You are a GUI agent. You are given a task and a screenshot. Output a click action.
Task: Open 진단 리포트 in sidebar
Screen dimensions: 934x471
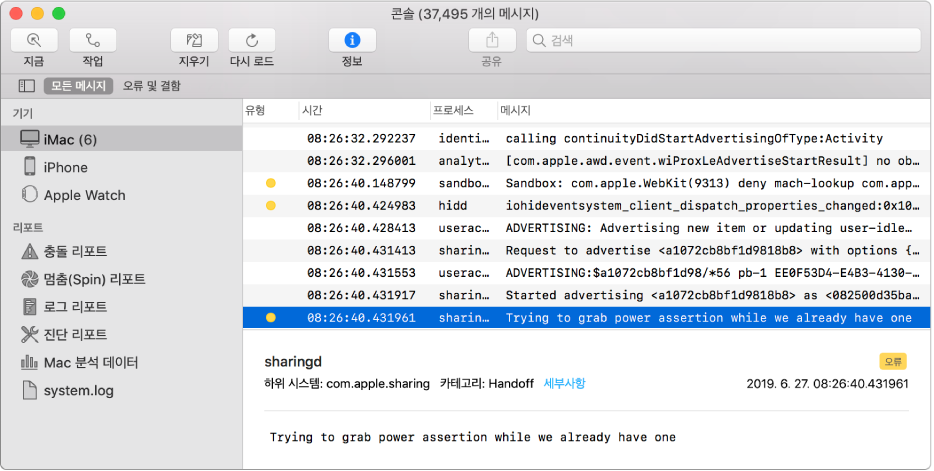(x=122, y=335)
